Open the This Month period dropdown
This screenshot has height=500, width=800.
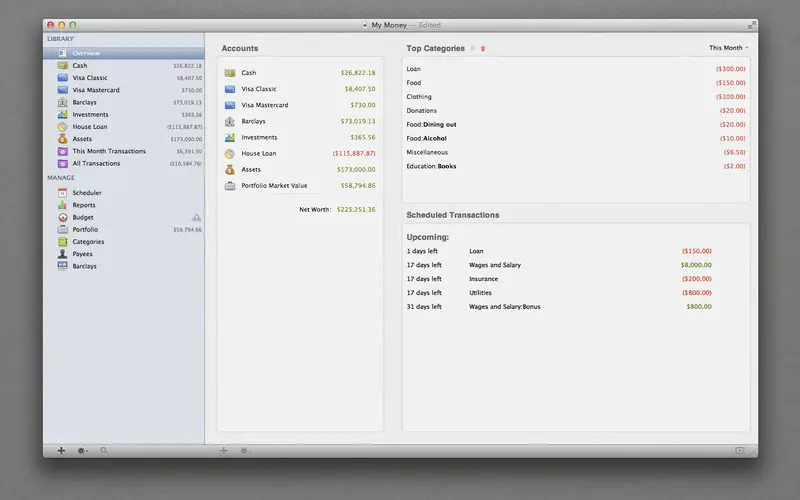(729, 48)
